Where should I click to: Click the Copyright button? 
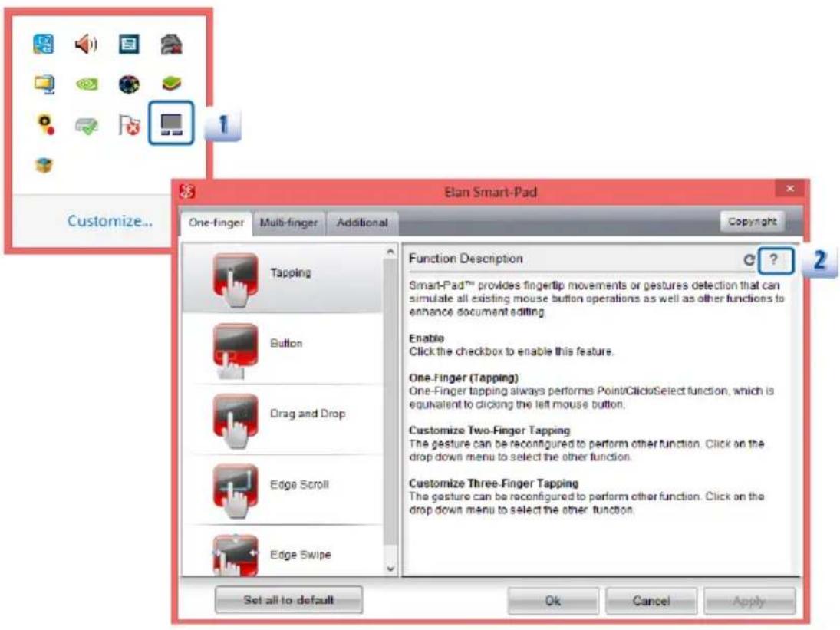click(752, 221)
